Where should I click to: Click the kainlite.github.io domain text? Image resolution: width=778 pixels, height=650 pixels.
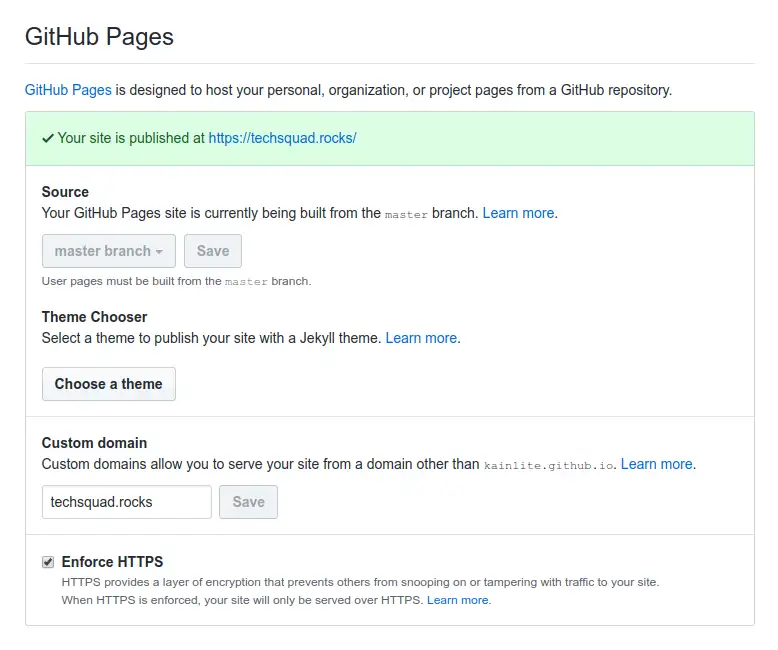pos(548,465)
